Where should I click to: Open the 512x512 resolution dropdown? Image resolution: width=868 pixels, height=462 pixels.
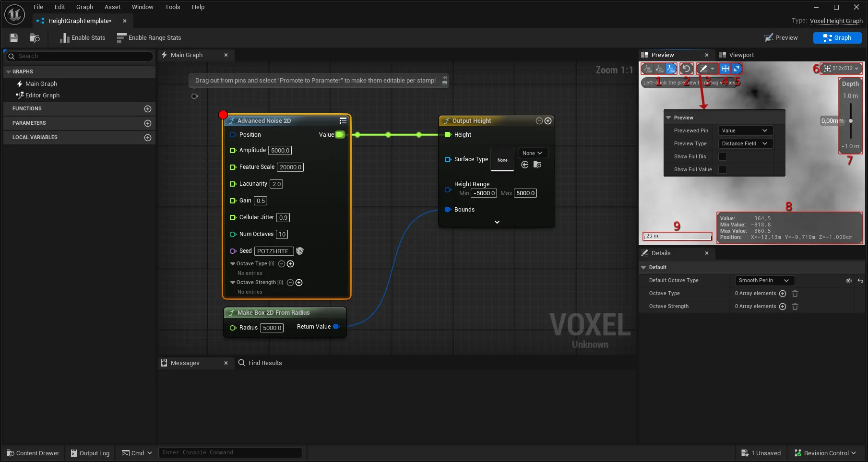[x=842, y=69]
